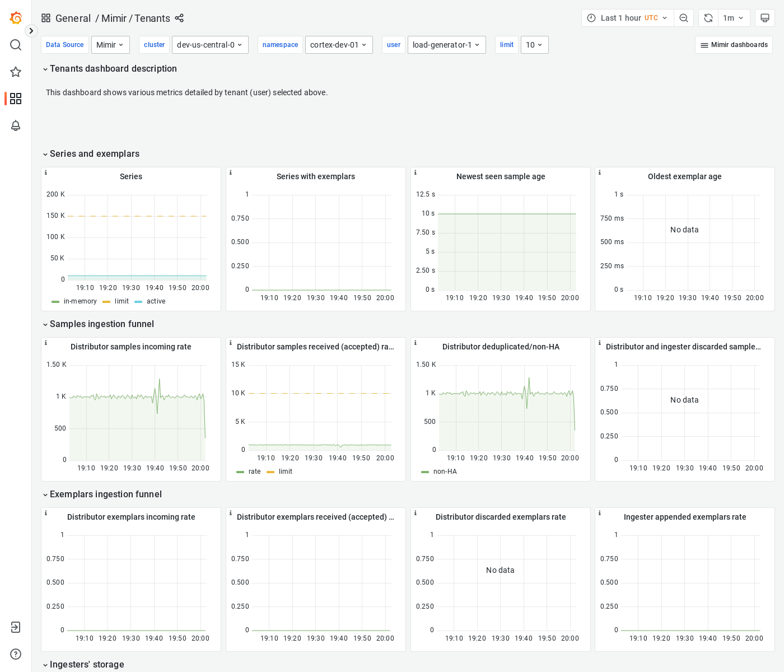Viewport: 784px width, 672px height.
Task: Select the Dashboards icon in the sidebar
Action: click(x=16, y=99)
